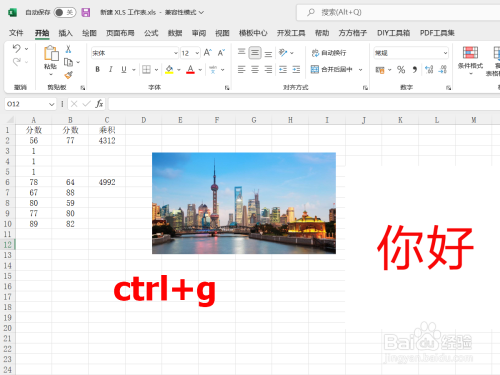
Task: Apply comma style format
Action: tap(415, 69)
